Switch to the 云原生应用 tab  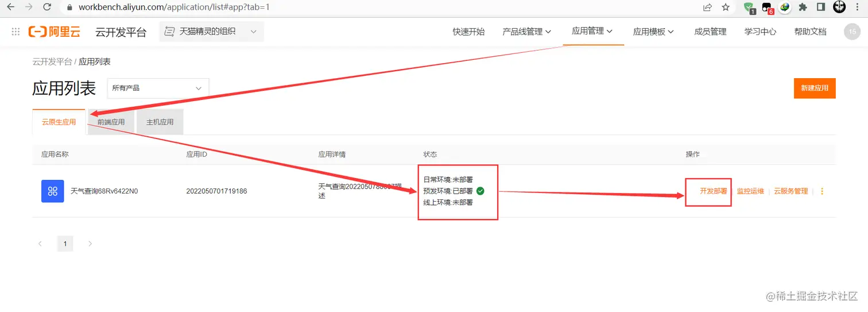click(59, 122)
